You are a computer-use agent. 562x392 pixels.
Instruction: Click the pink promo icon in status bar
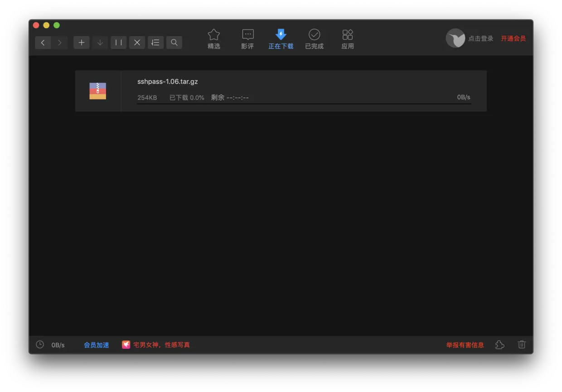click(126, 345)
